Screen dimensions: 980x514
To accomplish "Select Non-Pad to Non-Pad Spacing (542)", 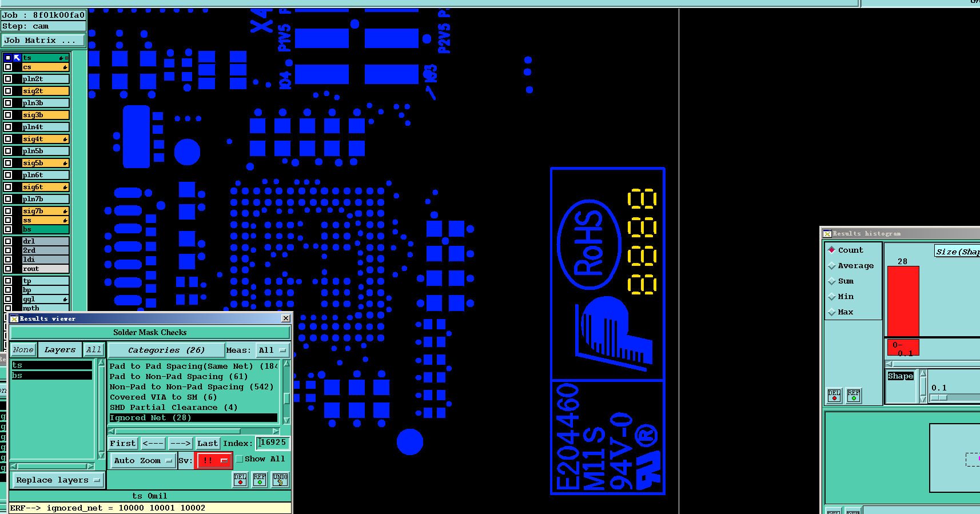I will click(x=194, y=387).
